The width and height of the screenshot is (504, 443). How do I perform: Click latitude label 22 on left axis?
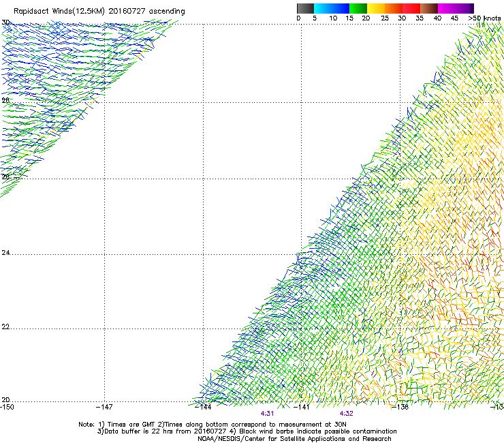click(x=5, y=327)
